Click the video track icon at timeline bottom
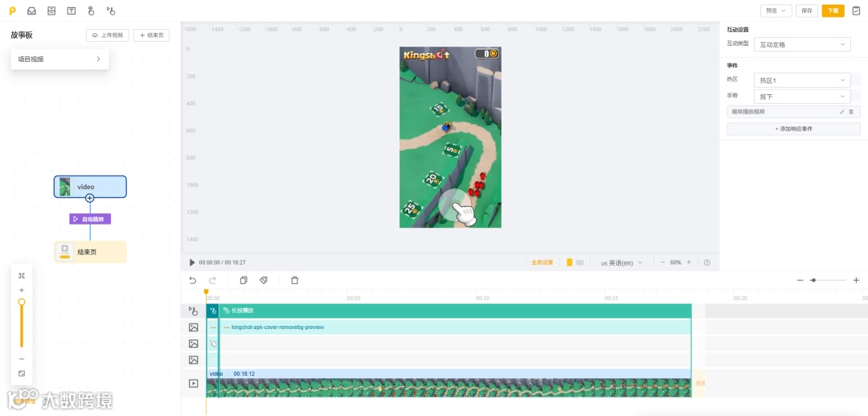Screen dimensions: 868x416 tap(193, 383)
